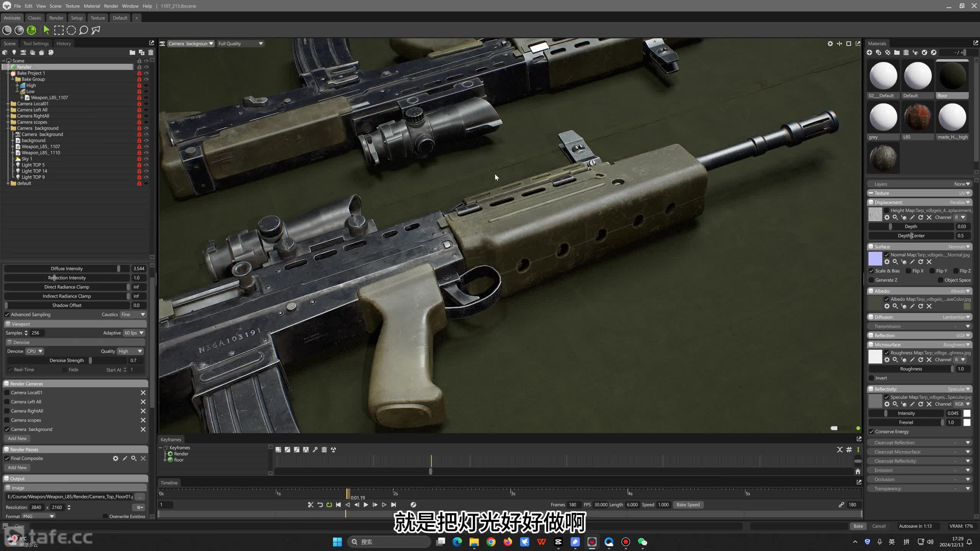Open Full Quality dropdown
The width and height of the screenshot is (980, 551).
(x=240, y=44)
